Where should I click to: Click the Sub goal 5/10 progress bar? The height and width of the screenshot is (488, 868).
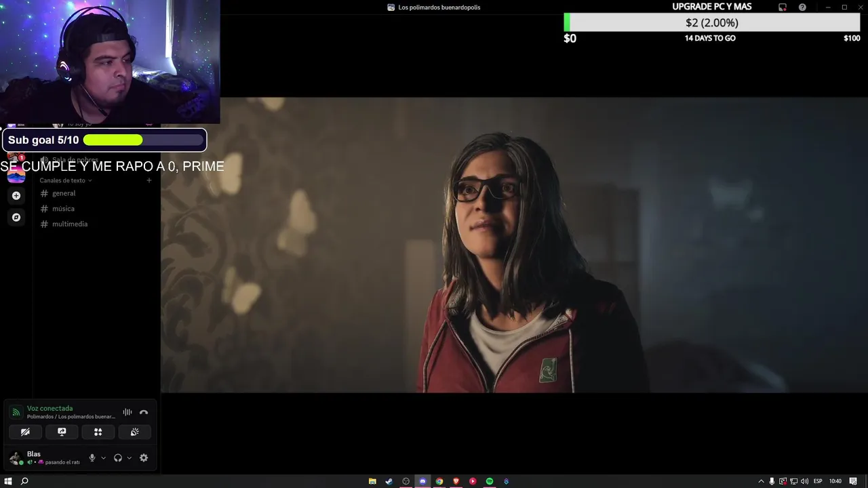pos(104,140)
